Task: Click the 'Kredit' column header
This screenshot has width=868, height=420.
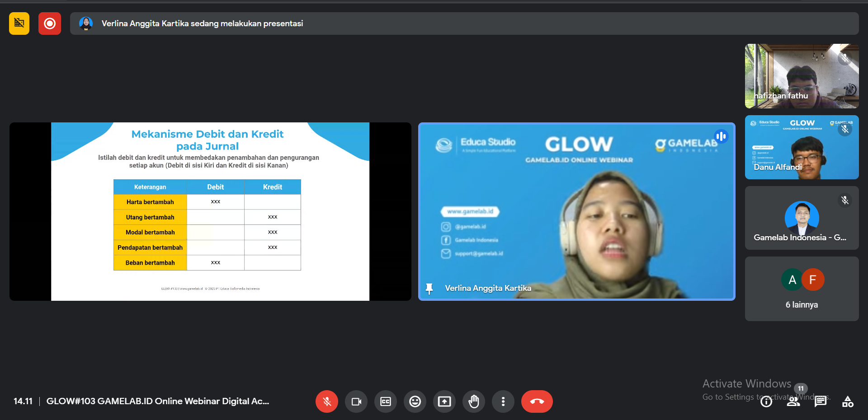Action: (273, 187)
